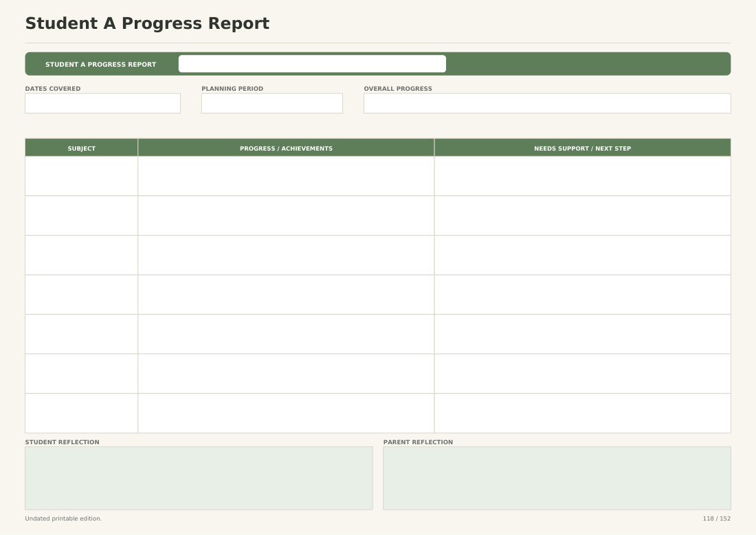Click the Planning Period input box
This screenshot has height=535, width=756.
(272, 103)
